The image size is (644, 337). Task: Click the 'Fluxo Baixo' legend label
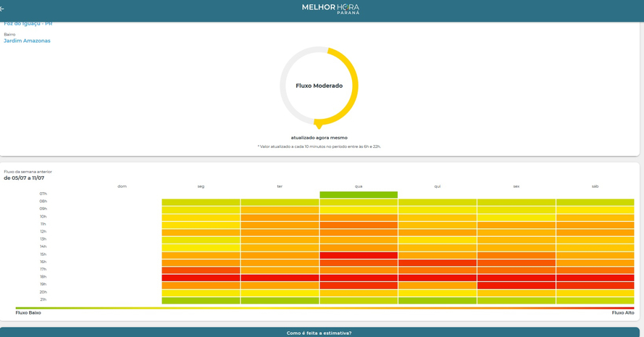tap(28, 313)
